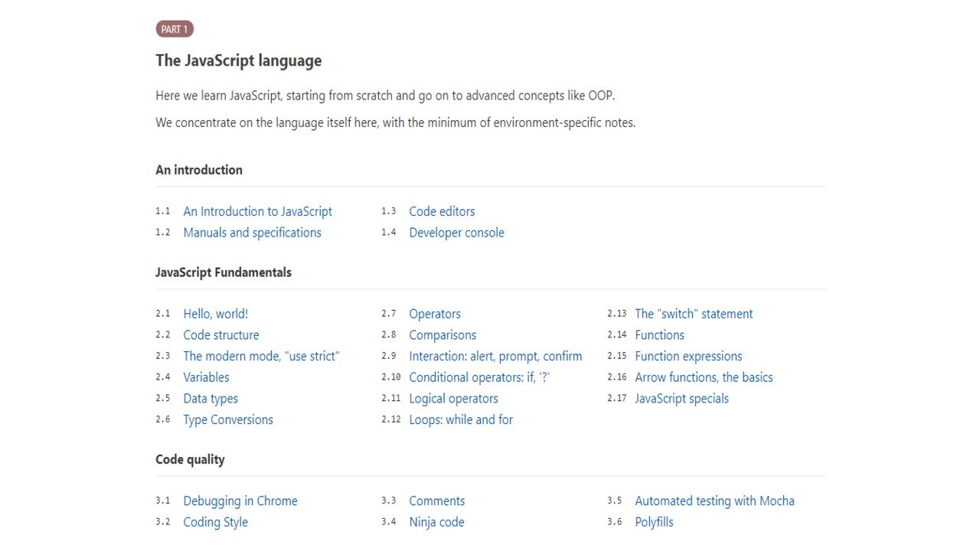Open Loops: while and for chapter
The height and width of the screenshot is (551, 980).
(x=461, y=419)
